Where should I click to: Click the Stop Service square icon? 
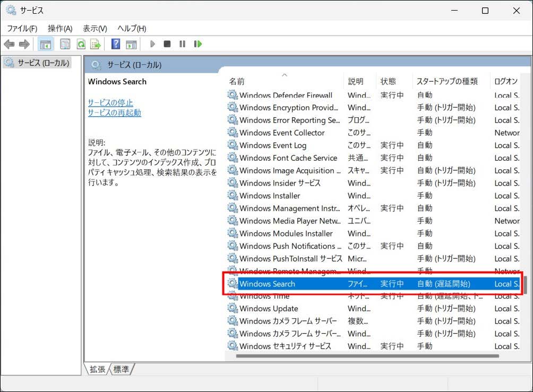coord(167,44)
